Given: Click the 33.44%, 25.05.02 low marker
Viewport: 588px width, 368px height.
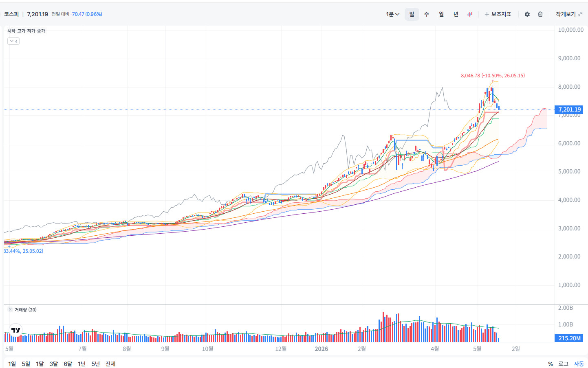Looking at the screenshot, I should 24,251.
